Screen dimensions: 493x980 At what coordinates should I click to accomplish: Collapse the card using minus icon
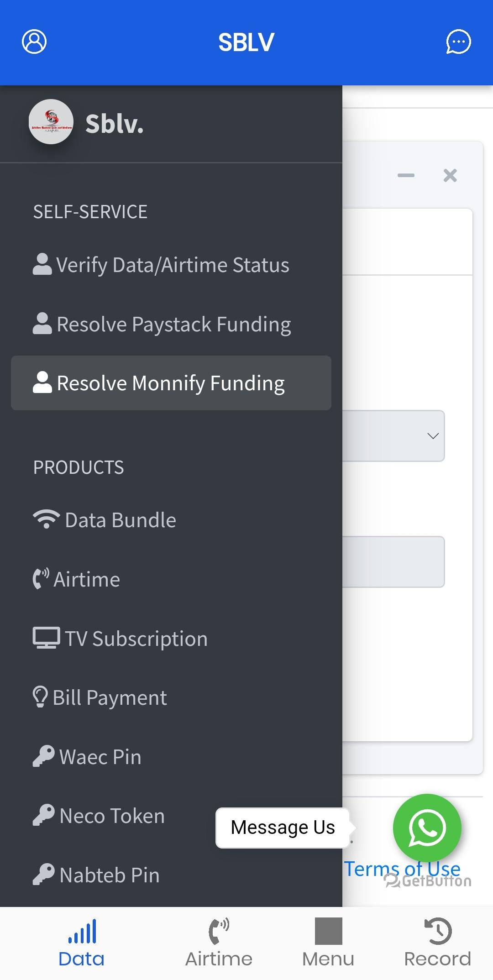click(x=406, y=175)
